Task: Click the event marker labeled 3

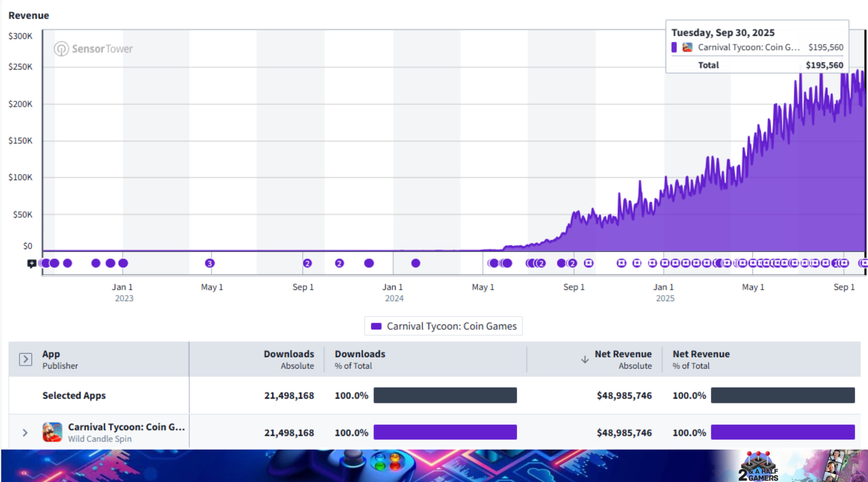Action: click(209, 263)
